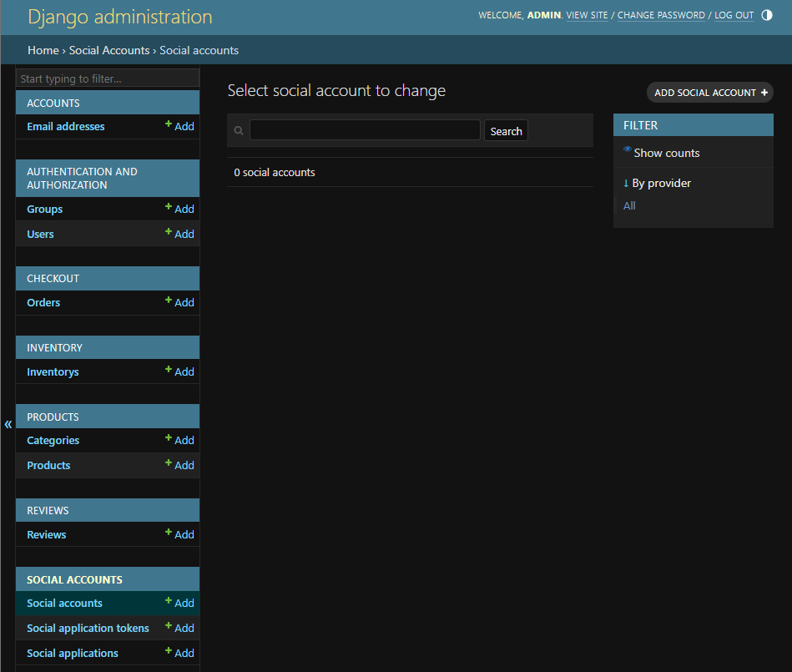The height and width of the screenshot is (672, 792).
Task: Click the '0 social accounts' result text
Action: point(275,172)
